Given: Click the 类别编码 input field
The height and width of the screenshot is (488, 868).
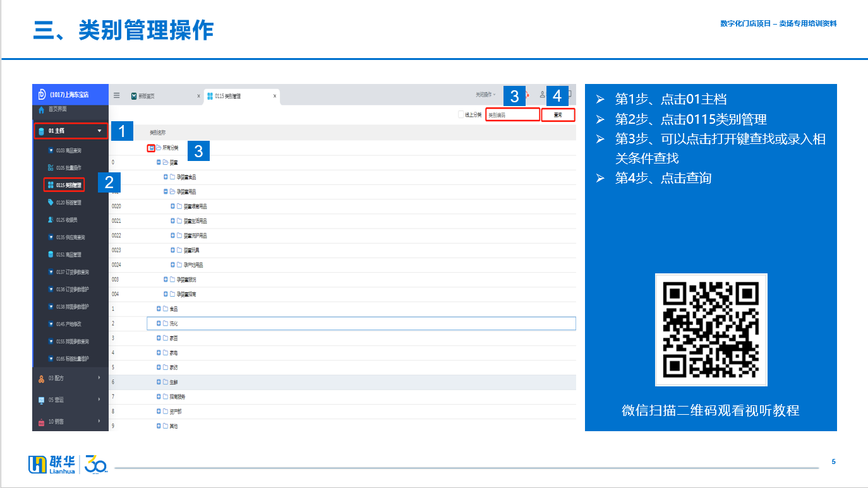Looking at the screenshot, I should (512, 115).
